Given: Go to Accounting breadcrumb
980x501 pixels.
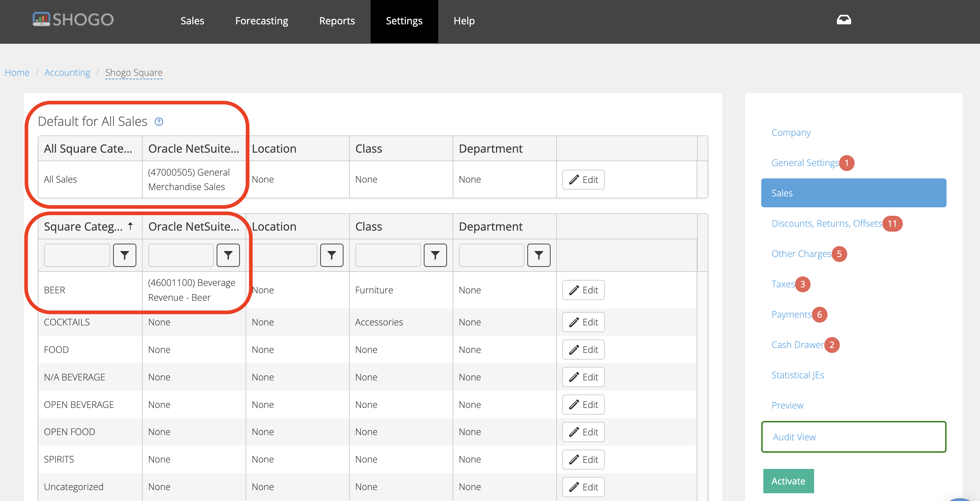Looking at the screenshot, I should 67,72.
